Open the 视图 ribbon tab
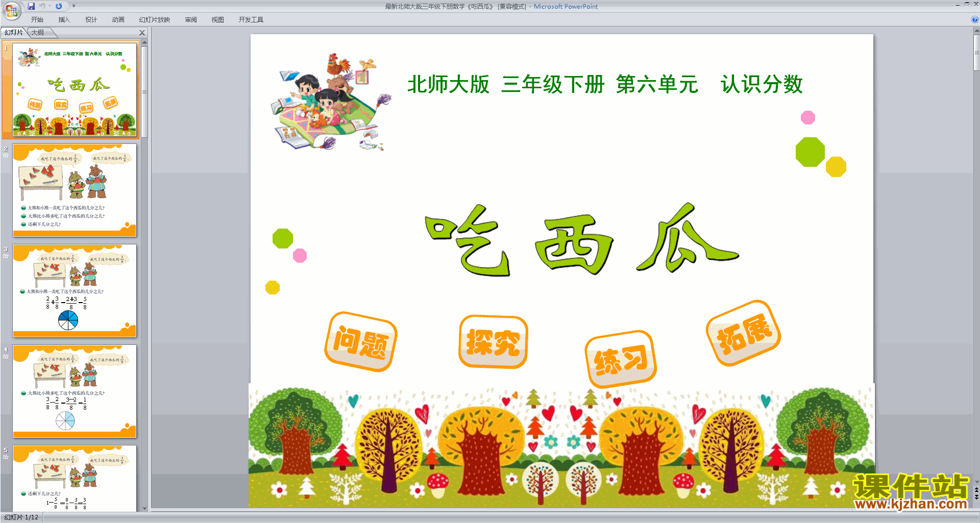Screen dimensions: 980x523 (x=217, y=20)
